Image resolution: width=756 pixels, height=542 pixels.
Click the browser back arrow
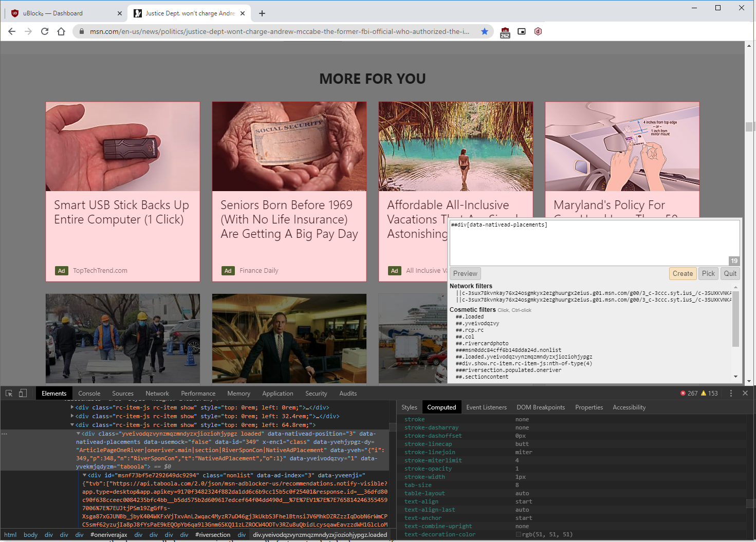[12, 31]
